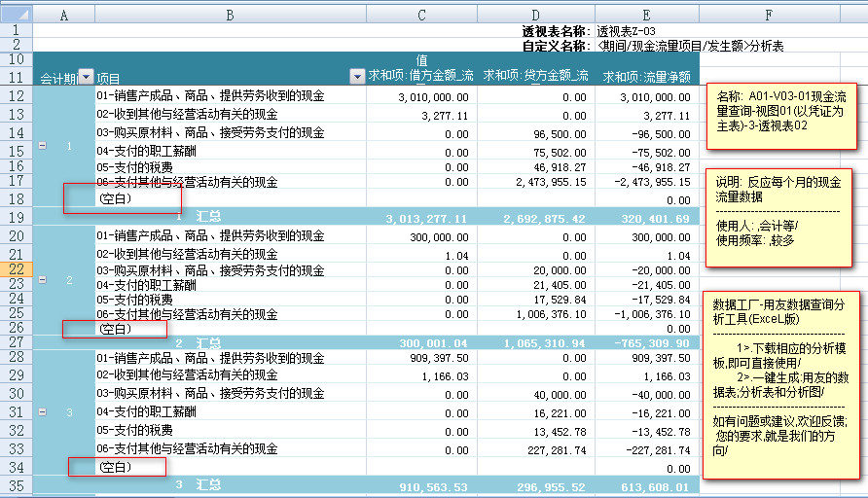Select column E header
The width and height of the screenshot is (868, 498).
[647, 15]
